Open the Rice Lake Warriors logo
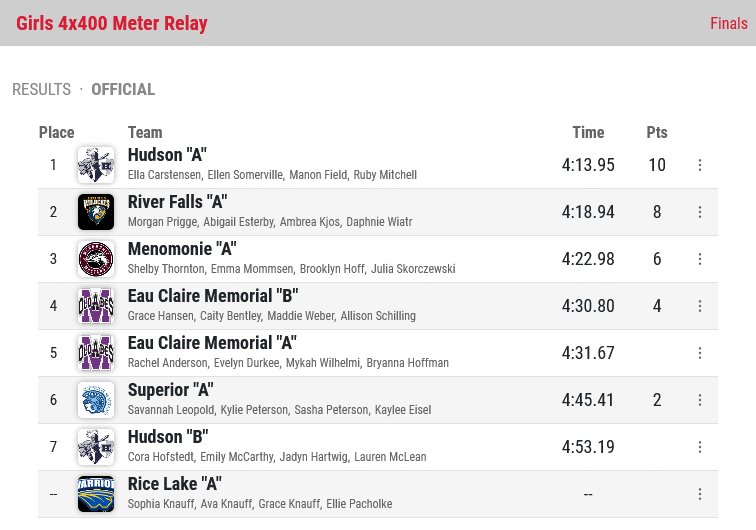 coord(96,494)
